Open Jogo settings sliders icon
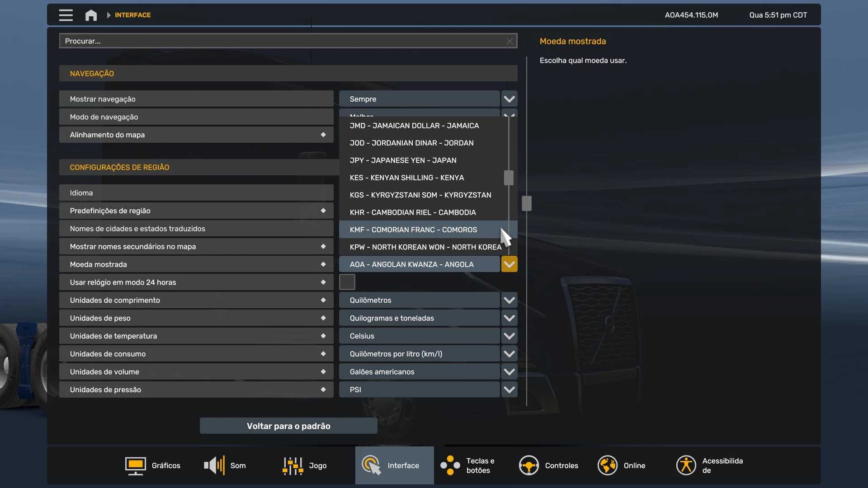Screen dimensions: 868x488 tap(293, 465)
